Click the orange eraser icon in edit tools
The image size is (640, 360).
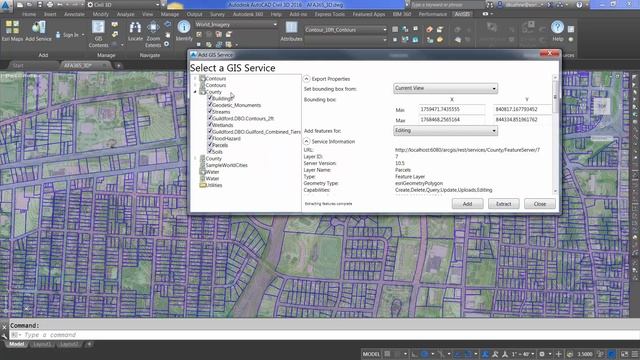pyautogui.click(x=429, y=29)
